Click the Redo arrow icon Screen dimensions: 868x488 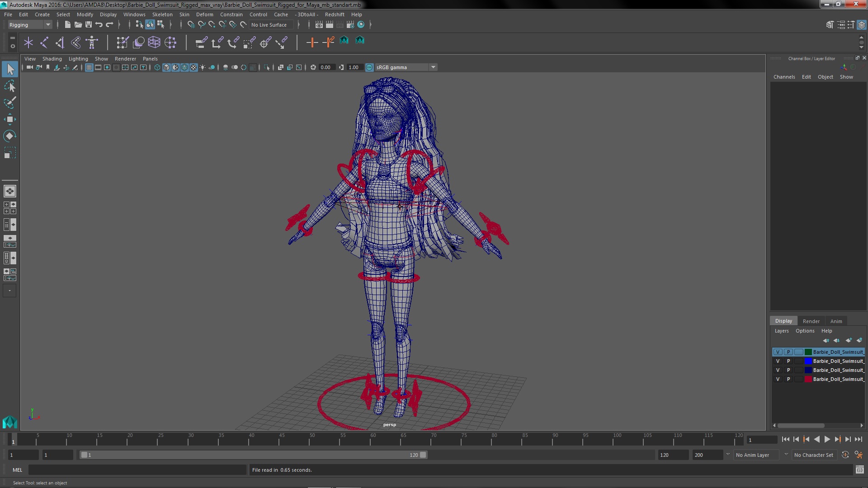(x=109, y=25)
